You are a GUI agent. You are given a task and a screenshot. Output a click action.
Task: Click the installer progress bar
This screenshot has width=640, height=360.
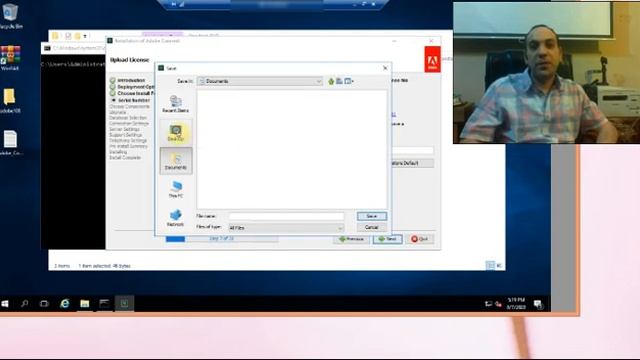pos(222,239)
